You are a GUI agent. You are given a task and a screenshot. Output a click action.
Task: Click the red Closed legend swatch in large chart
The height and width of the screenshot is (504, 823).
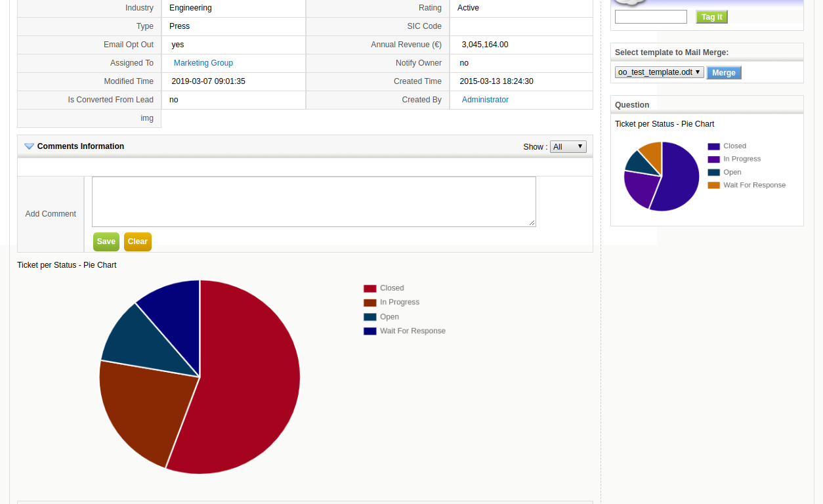click(x=369, y=288)
